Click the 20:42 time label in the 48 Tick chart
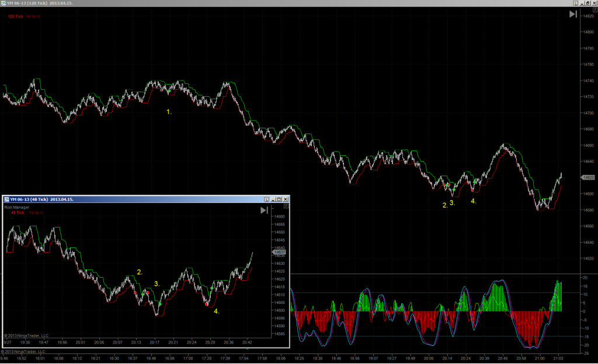 [247, 342]
